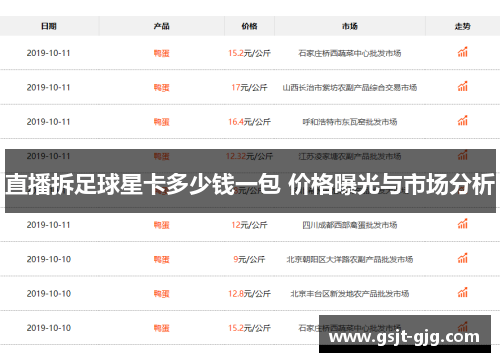Select the 北京朝阳区大洋路农副产品批发市场 market name
Viewport: 500px width, 362px height.
click(x=350, y=259)
